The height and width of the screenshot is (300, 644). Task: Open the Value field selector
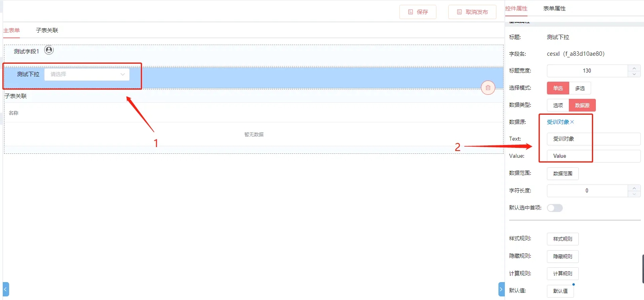[593, 156]
